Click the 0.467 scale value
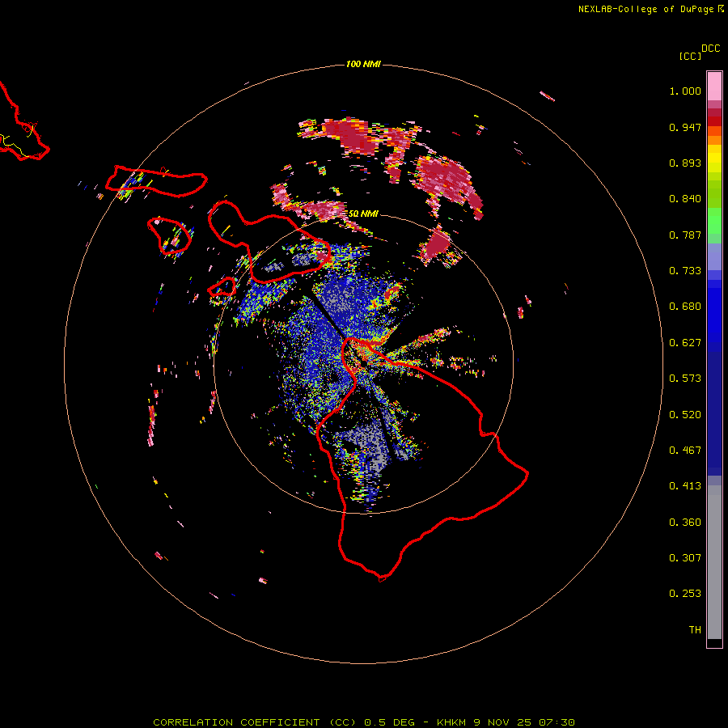The width and height of the screenshot is (728, 728). [x=685, y=451]
